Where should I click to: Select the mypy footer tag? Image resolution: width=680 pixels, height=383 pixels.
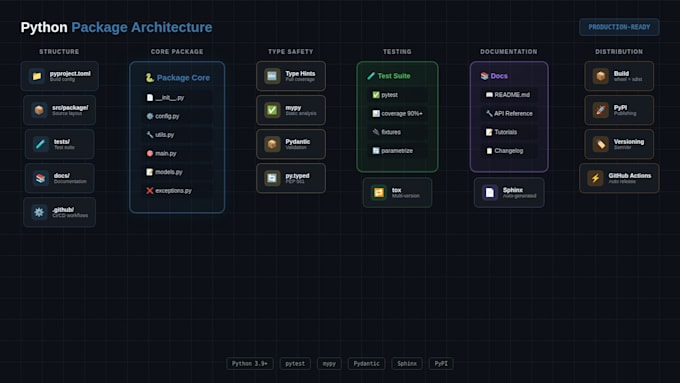(x=329, y=363)
